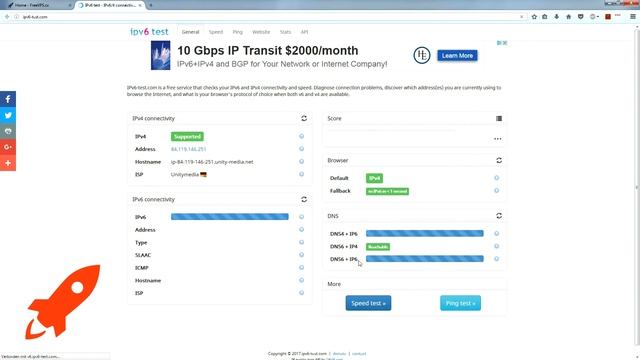This screenshot has width=640, height=360.
Task: Open info icon for DNS6 + IP4 row
Action: 497,246
